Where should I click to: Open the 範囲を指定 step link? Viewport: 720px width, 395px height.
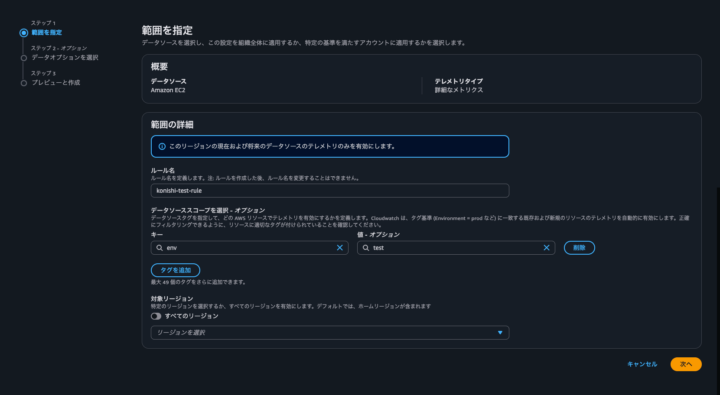(46, 33)
